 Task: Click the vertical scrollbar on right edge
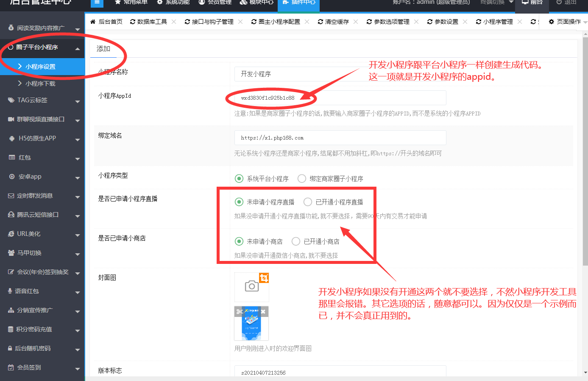coord(585,148)
